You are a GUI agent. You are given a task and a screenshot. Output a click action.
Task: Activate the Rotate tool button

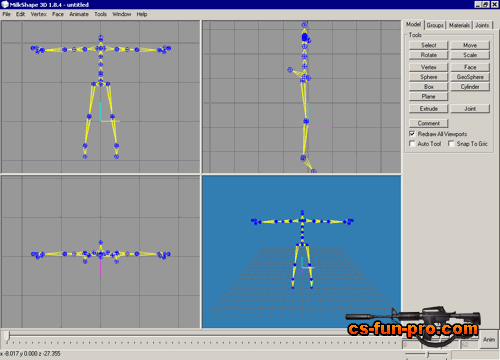click(428, 55)
